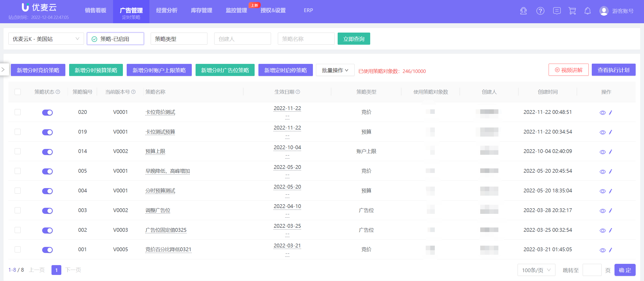Image resolution: width=644 pixels, height=281 pixels.
Task: Click the shopping cart icon
Action: click(572, 11)
